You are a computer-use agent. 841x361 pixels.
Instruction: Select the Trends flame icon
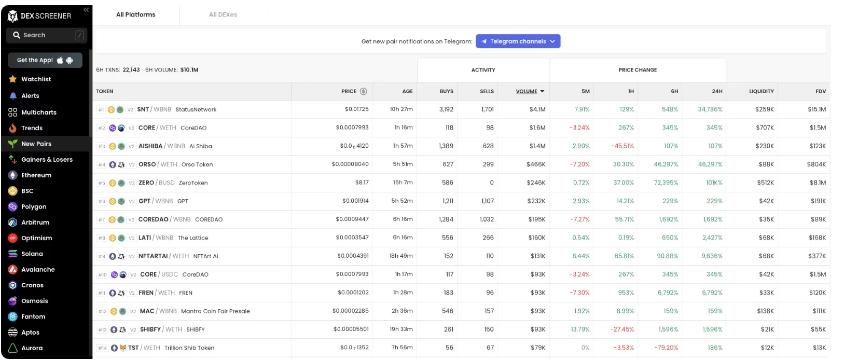point(13,128)
